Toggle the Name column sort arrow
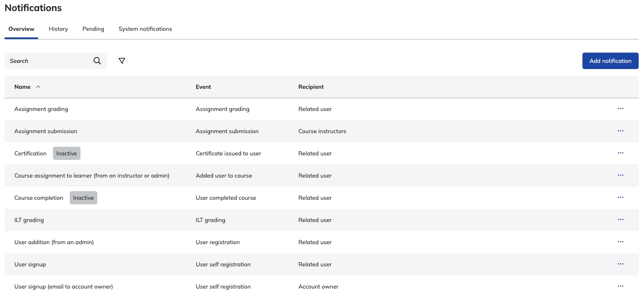This screenshot has width=644, height=298. (38, 87)
